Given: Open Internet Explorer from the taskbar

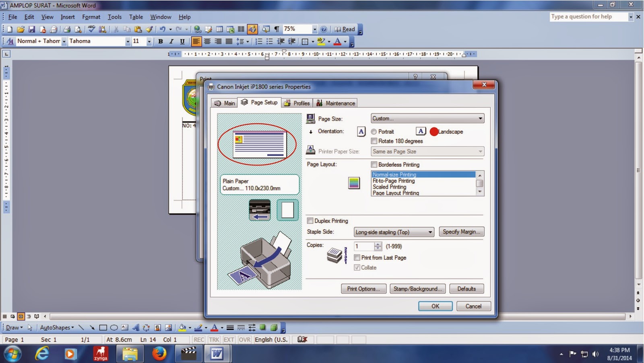Looking at the screenshot, I should pos(42,354).
